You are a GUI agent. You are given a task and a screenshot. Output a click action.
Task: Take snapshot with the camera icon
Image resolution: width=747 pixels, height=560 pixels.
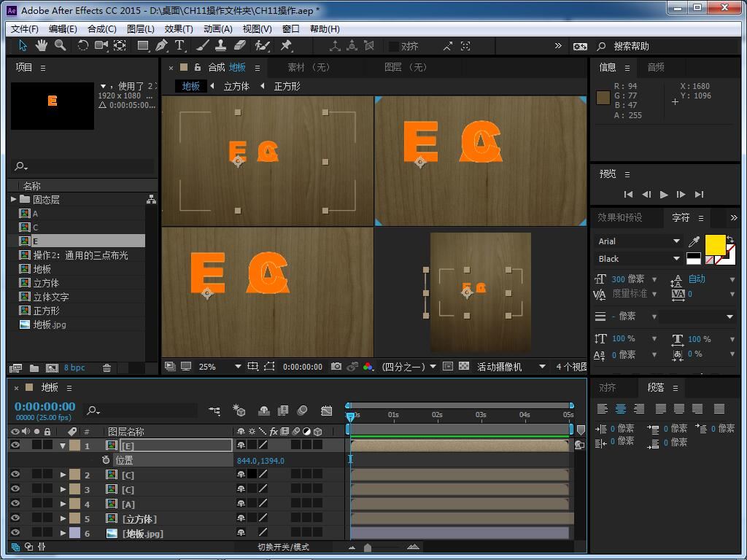coord(336,367)
